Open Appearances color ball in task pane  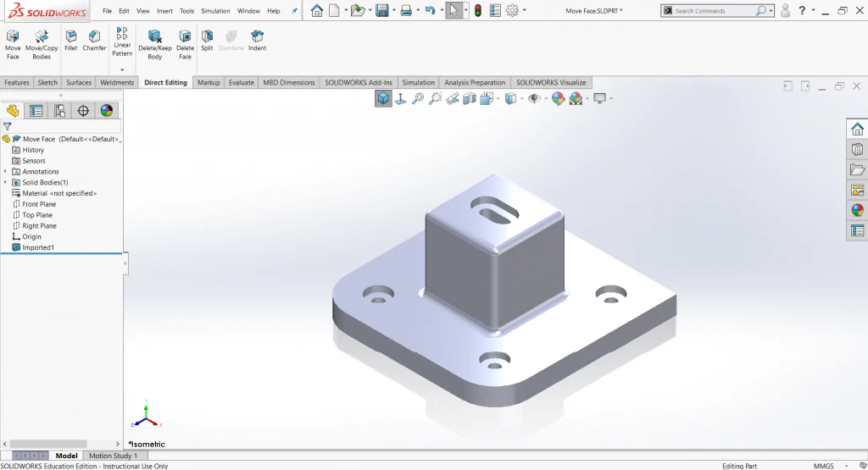click(858, 210)
